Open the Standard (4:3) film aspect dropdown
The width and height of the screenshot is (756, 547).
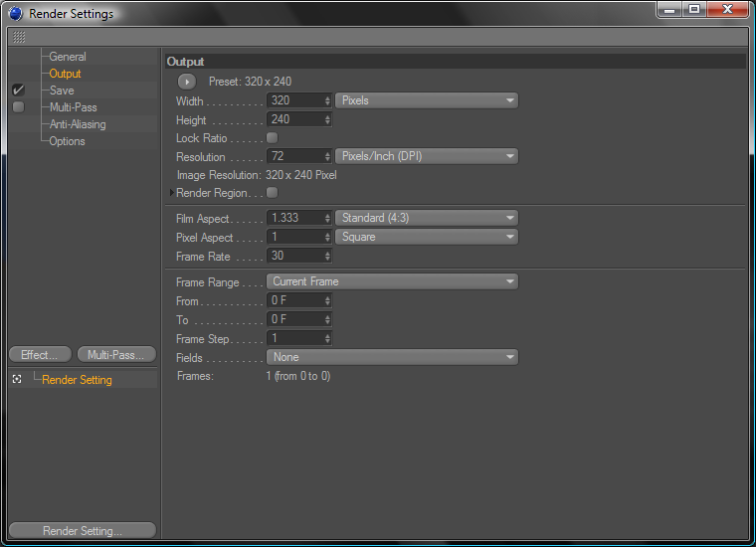pyautogui.click(x=427, y=218)
